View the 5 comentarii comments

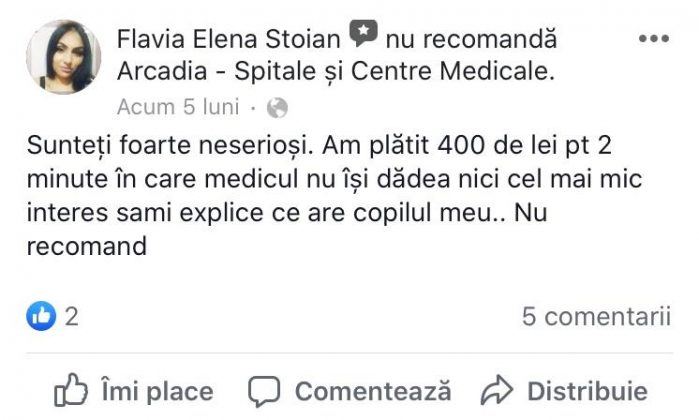(596, 317)
